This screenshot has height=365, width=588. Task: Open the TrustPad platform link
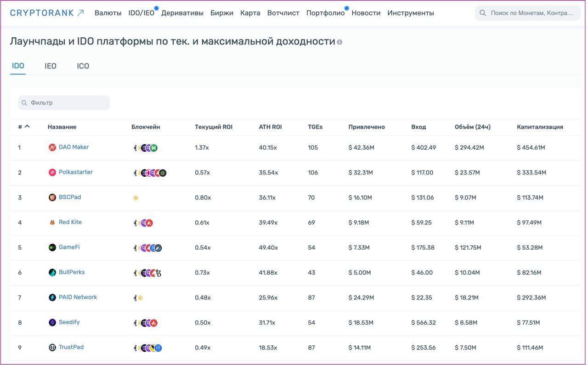(71, 347)
